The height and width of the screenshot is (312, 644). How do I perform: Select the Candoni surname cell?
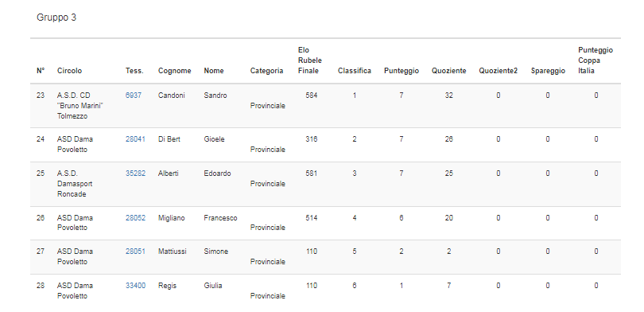tap(171, 96)
